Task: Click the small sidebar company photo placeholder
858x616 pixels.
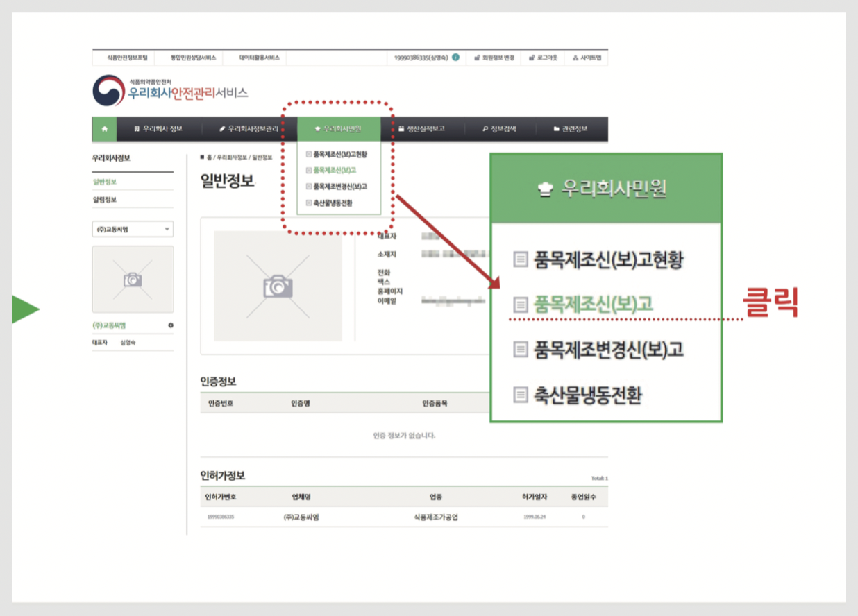Action: 133,279
